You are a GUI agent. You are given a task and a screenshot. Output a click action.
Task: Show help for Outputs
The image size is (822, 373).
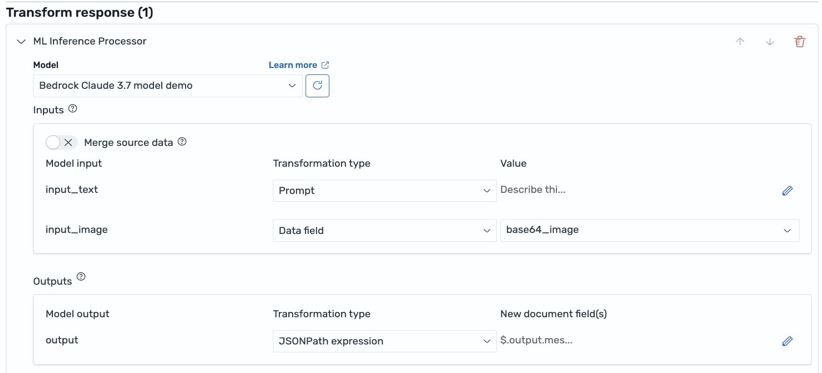point(81,277)
